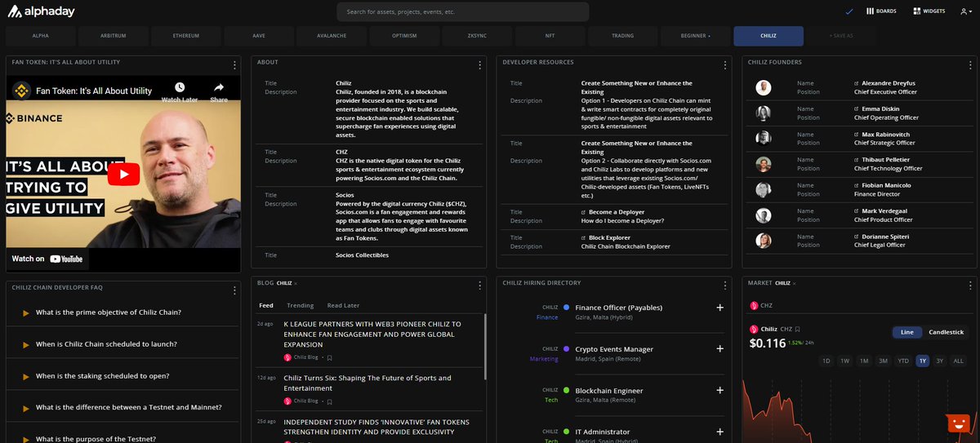This screenshot has width=980, height=443.
Task: Switch to the Aave board tab
Action: tap(259, 36)
